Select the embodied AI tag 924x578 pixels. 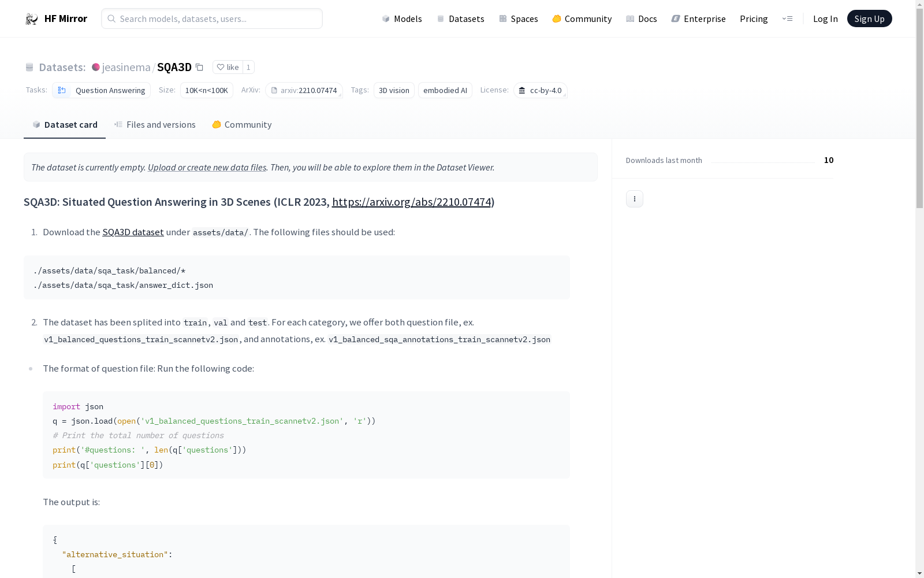coord(445,90)
